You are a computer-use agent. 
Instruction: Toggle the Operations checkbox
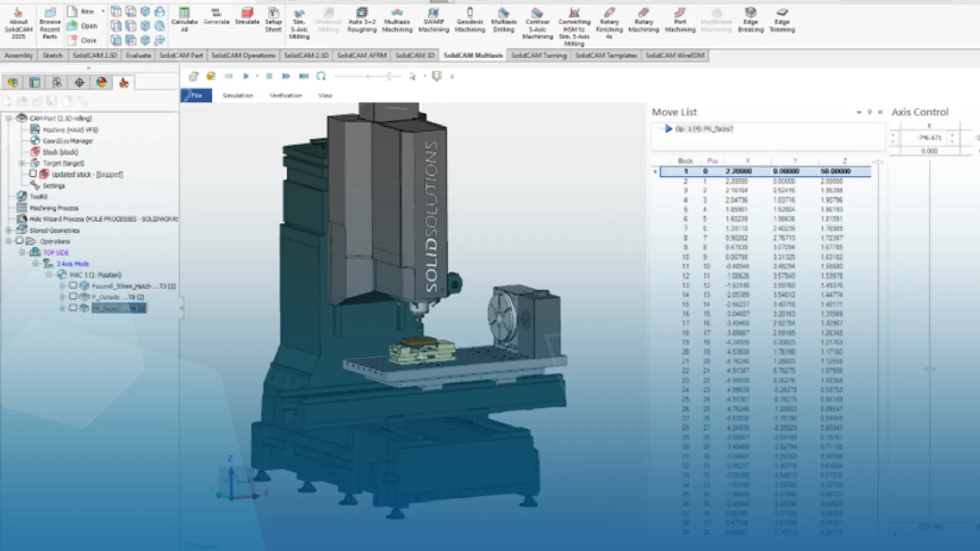19,241
